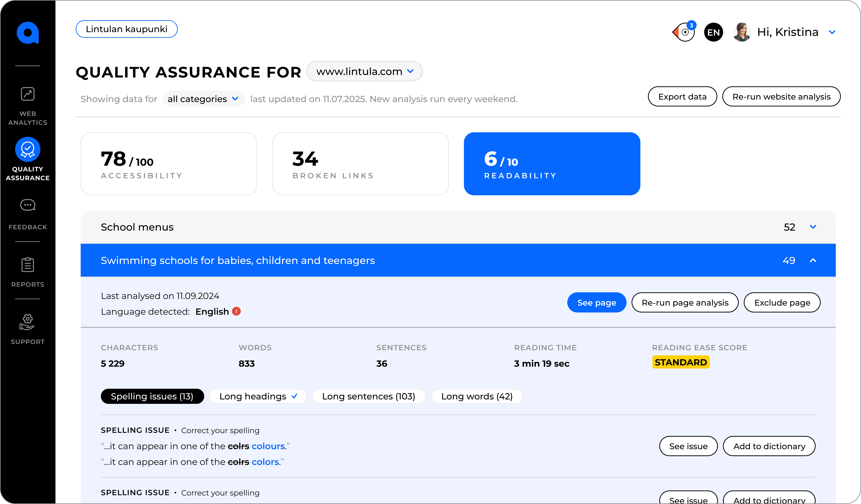Click Exclude page
This screenshot has height=504, width=861.
pyautogui.click(x=782, y=303)
